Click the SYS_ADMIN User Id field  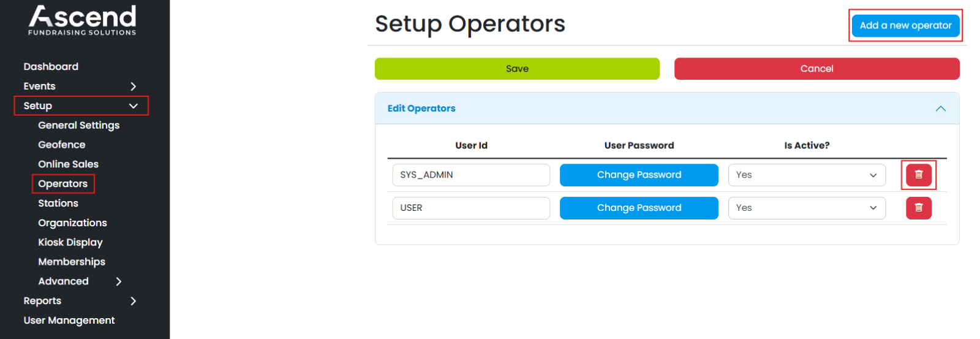tap(470, 175)
